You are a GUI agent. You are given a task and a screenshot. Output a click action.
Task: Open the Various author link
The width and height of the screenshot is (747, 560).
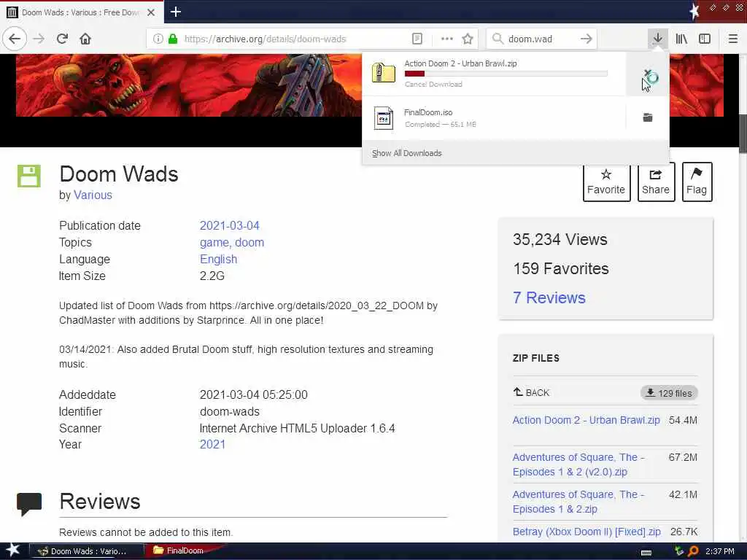tap(93, 195)
